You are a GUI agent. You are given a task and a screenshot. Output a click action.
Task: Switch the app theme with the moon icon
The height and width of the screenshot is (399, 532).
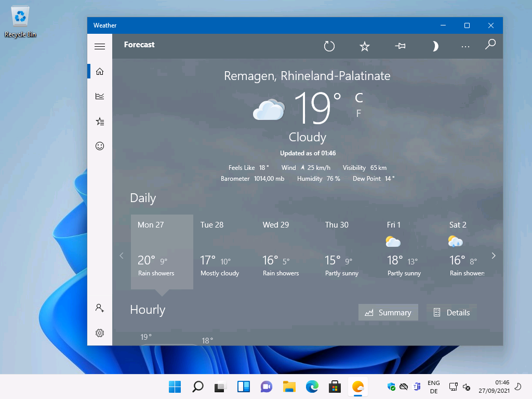(x=435, y=46)
